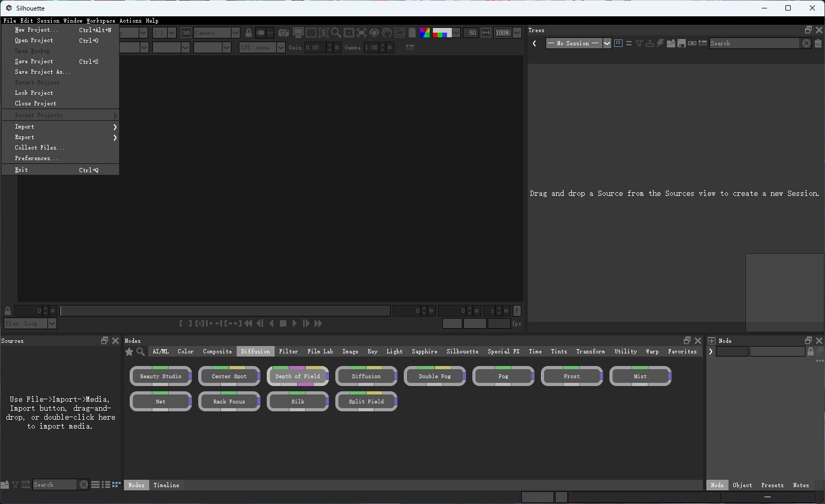
Task: Click the Gain value field
Action: [315, 47]
